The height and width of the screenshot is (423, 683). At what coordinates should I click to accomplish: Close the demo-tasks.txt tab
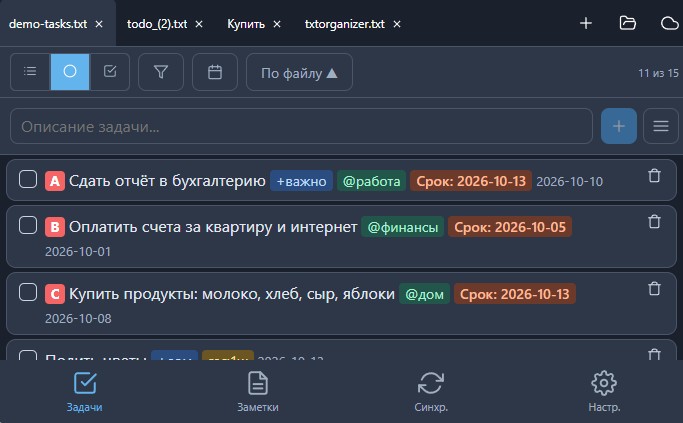(x=99, y=24)
